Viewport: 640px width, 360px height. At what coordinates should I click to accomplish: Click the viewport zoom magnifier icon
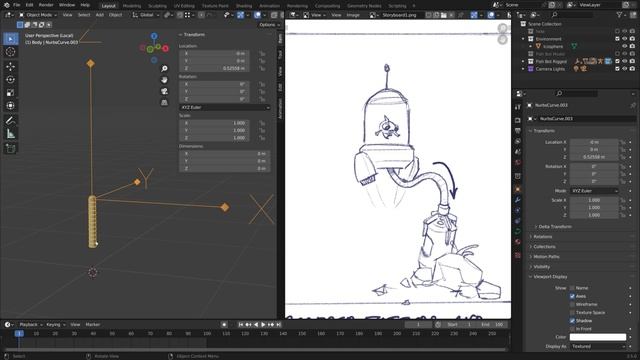pos(164,69)
